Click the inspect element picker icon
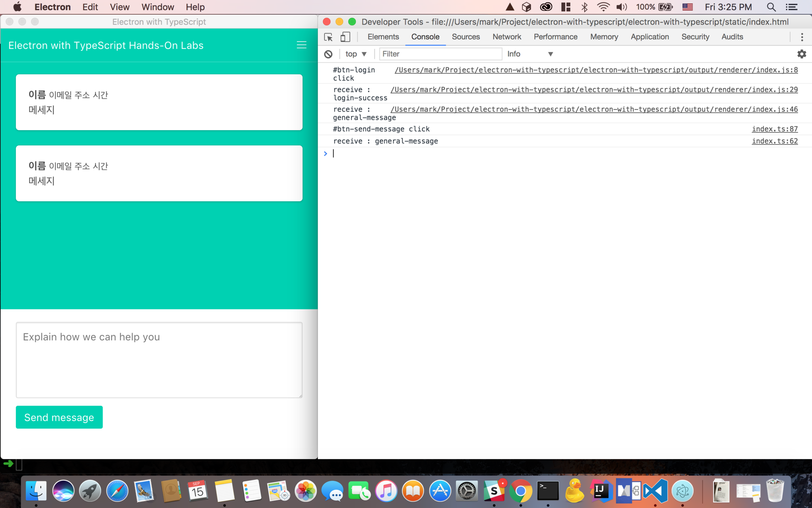 pos(328,37)
